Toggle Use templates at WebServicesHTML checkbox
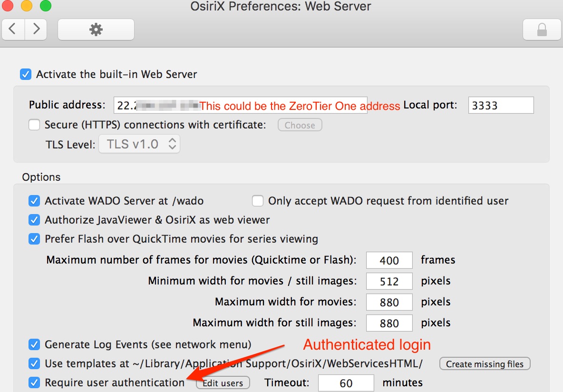 (34, 363)
